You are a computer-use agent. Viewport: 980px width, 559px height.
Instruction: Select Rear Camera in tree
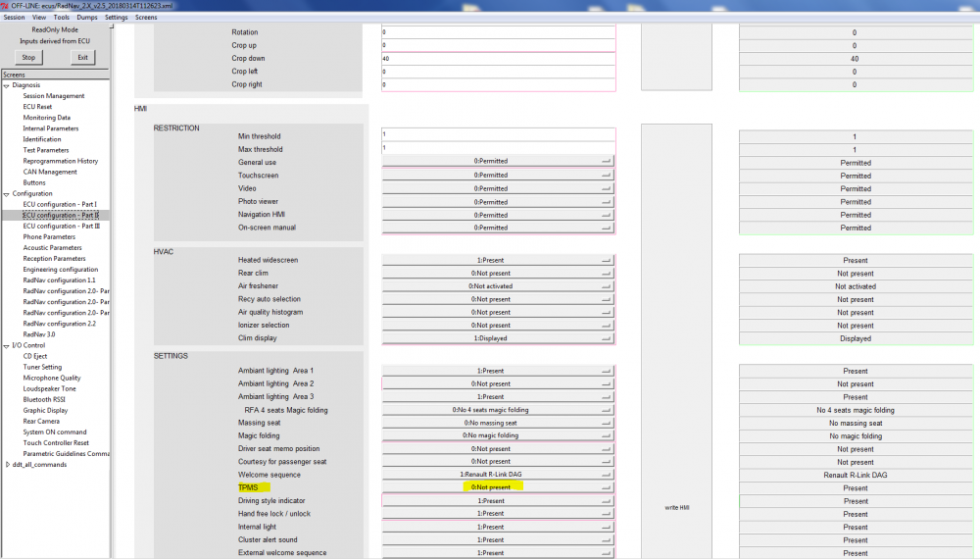tap(41, 422)
